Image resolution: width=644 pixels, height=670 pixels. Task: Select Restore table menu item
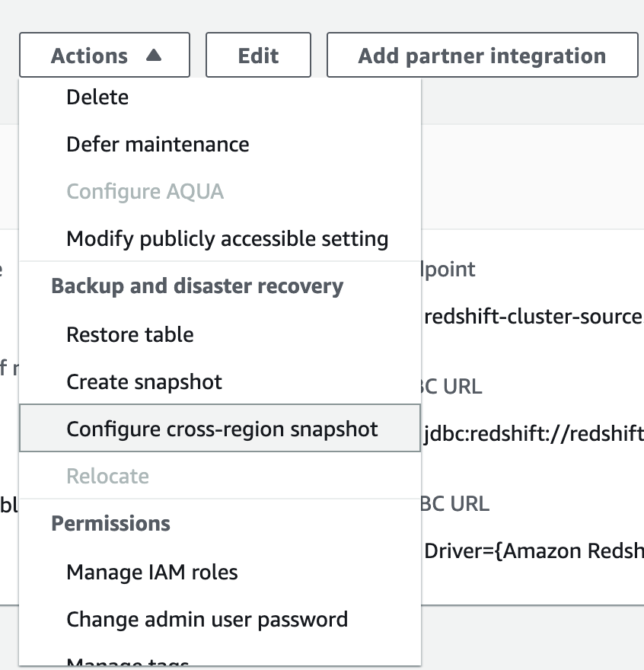(130, 335)
